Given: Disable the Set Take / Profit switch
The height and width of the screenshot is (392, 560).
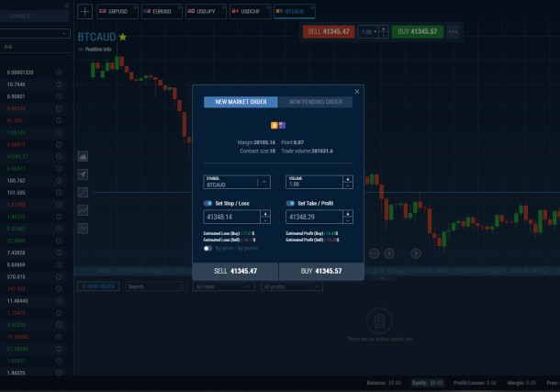Looking at the screenshot, I should [x=290, y=203].
